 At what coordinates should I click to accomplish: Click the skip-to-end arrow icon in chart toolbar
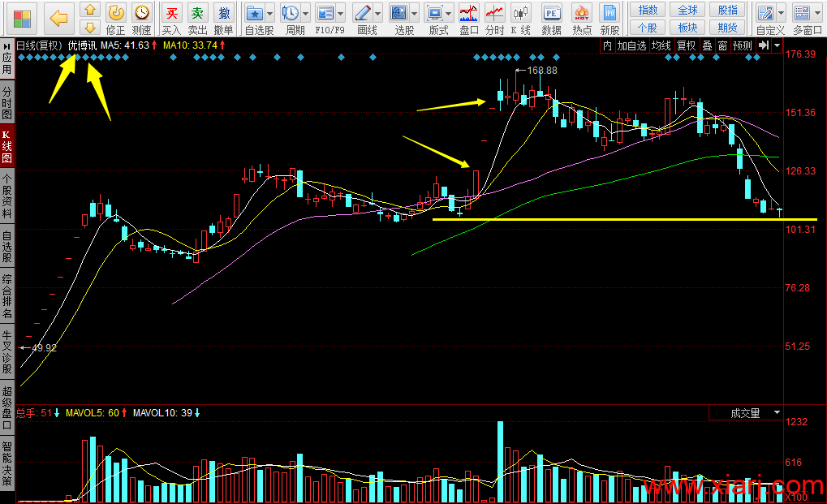click(764, 45)
